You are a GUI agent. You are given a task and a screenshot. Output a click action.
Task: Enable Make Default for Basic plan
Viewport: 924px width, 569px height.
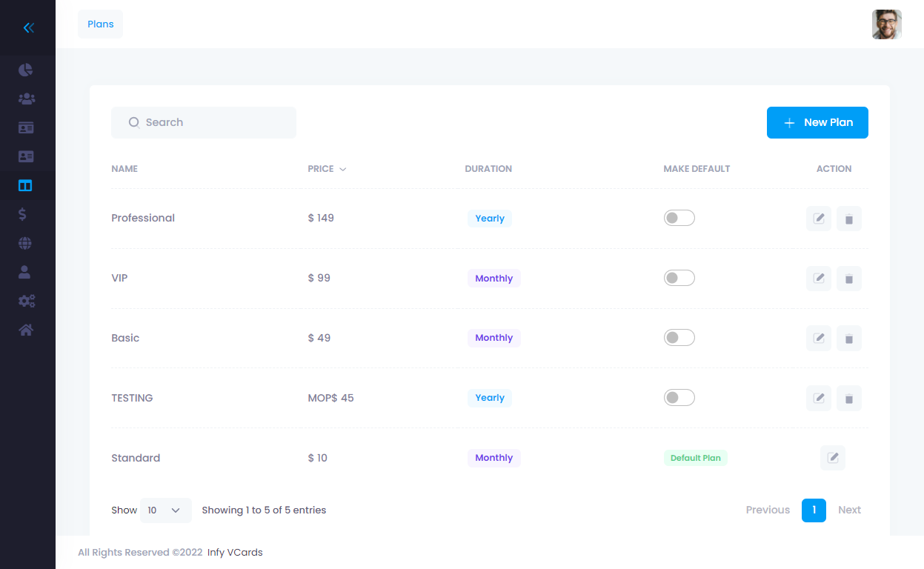[679, 338]
